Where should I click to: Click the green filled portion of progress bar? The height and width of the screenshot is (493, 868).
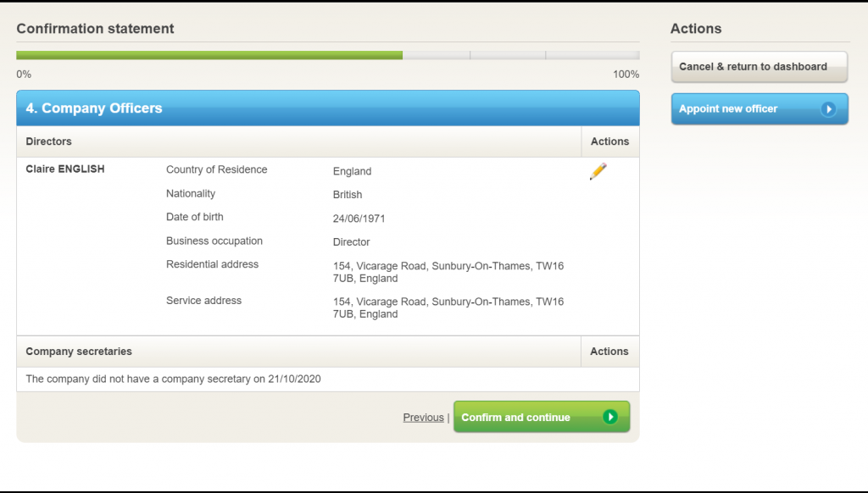coord(209,55)
